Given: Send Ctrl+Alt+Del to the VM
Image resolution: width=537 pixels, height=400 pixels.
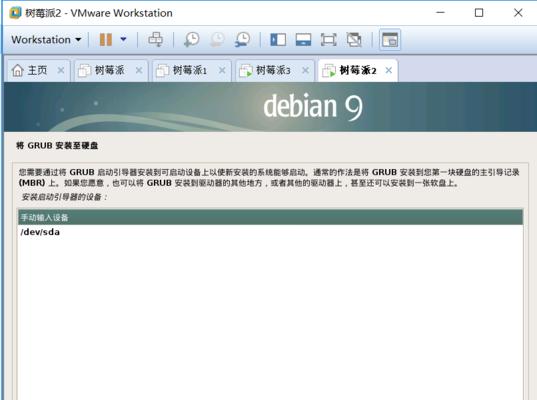Looking at the screenshot, I should click(155, 39).
